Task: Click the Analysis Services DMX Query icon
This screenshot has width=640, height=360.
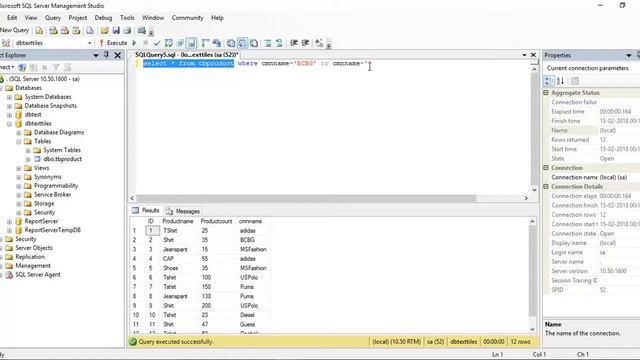Action: pos(65,31)
